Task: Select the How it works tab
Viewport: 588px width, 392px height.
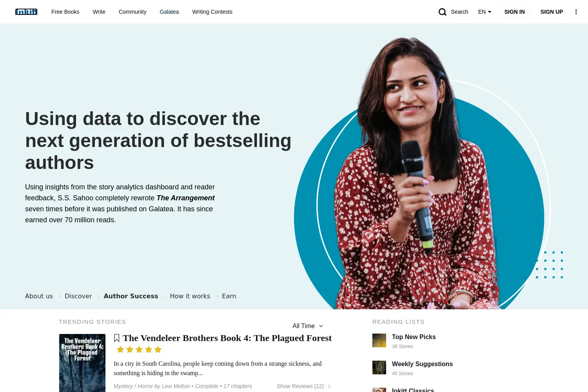Action: point(190,296)
